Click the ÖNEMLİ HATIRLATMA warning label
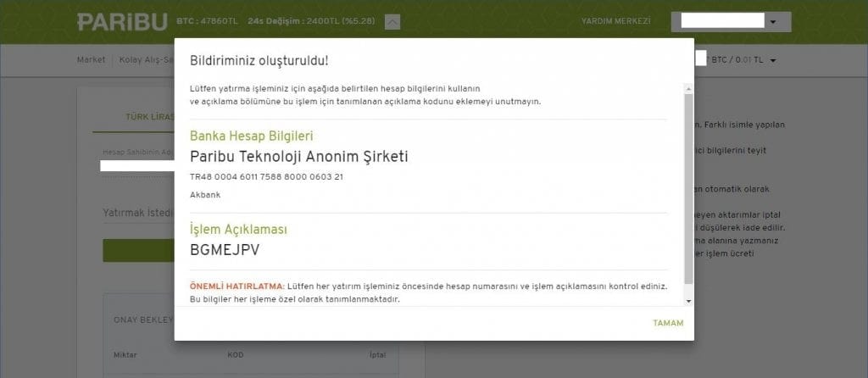 tap(237, 286)
